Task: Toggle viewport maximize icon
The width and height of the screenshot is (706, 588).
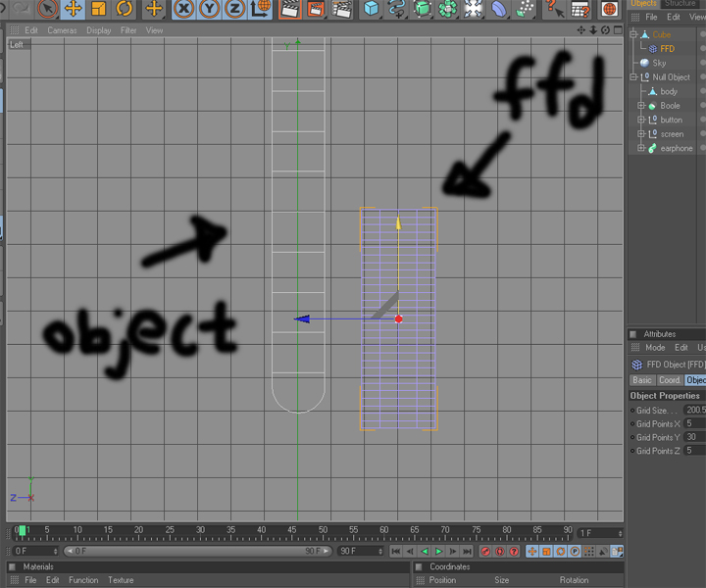Action: [618, 30]
